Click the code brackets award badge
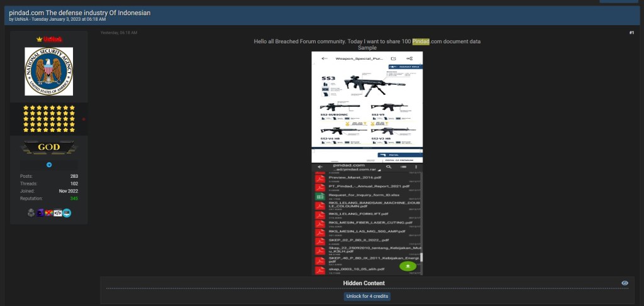The width and height of the screenshot is (644, 306). click(58, 213)
